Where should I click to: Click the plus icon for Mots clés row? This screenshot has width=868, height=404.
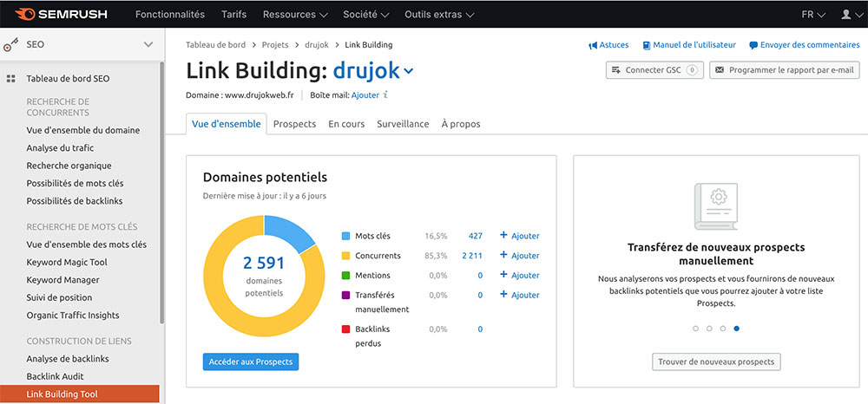503,235
